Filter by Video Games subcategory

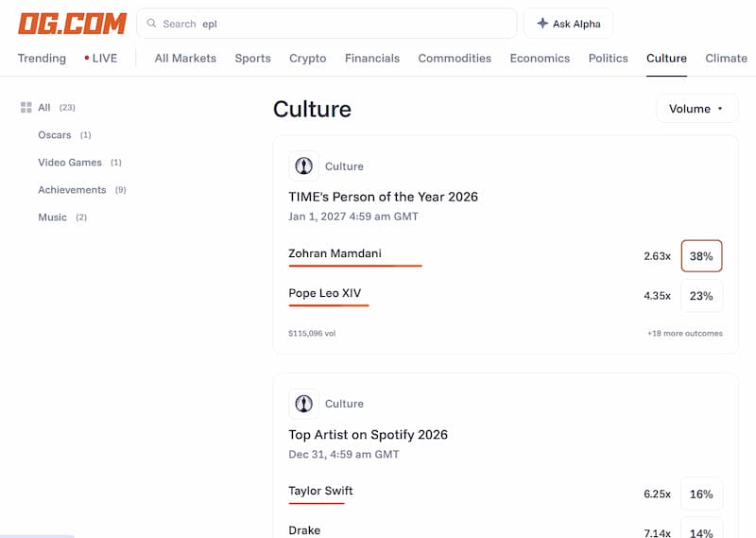[x=79, y=162]
